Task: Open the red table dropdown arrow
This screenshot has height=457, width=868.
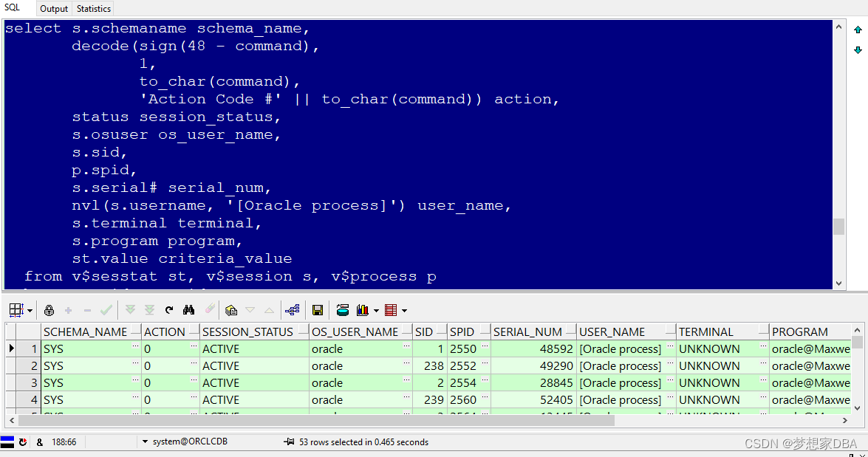Action: (x=405, y=310)
